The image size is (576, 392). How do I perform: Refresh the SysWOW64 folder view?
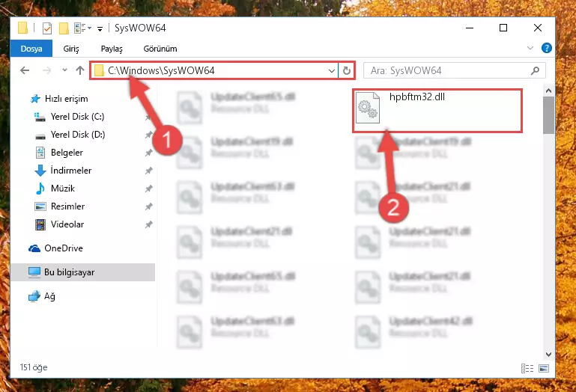click(x=346, y=70)
